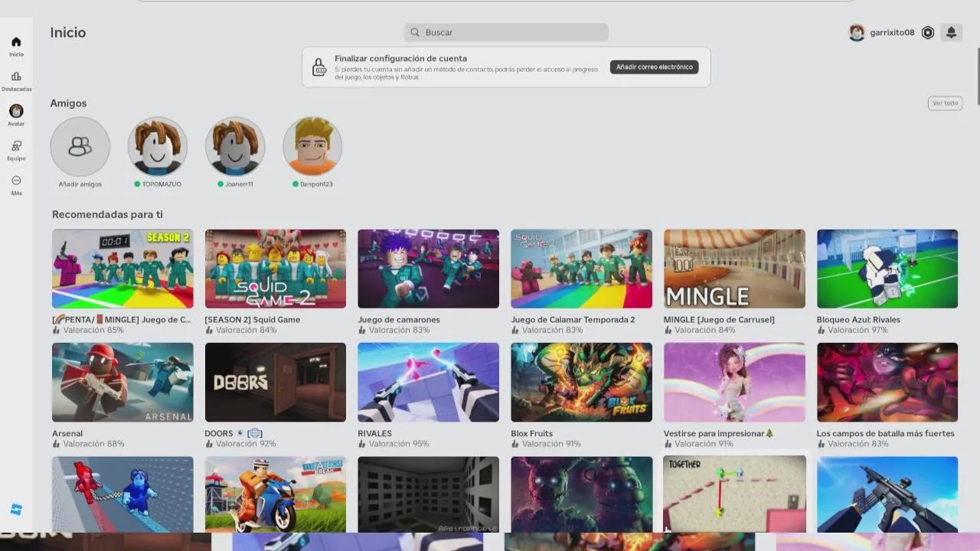Screen dimensions: 980x551
Task: Open the Robux balance icon
Action: point(928,32)
